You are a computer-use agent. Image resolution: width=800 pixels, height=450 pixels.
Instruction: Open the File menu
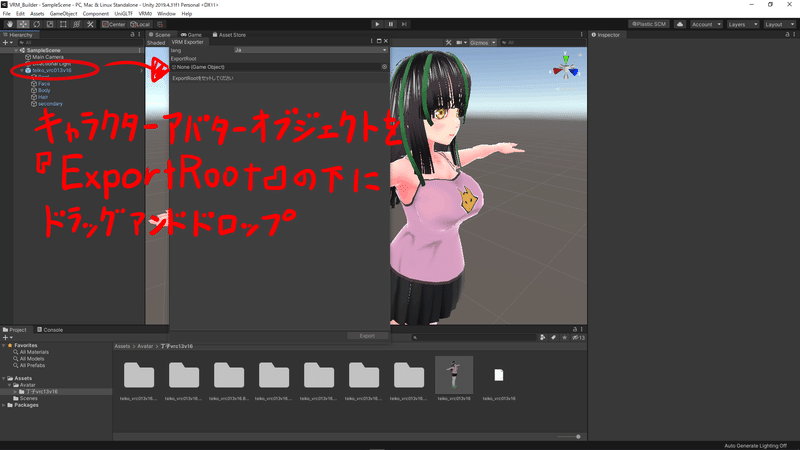click(x=7, y=14)
